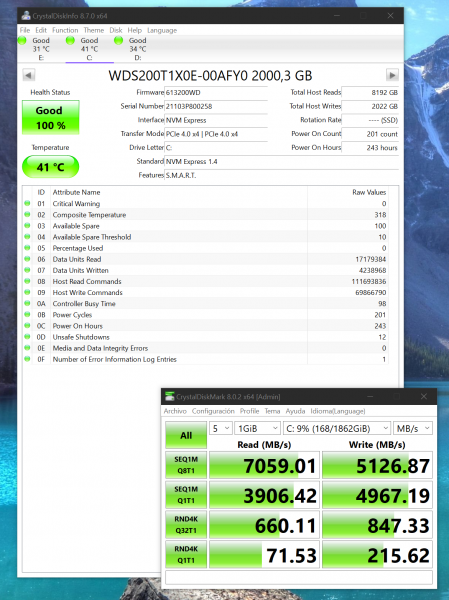
Task: Open the Theme menu in CrystalDiskInfo
Action: click(94, 30)
